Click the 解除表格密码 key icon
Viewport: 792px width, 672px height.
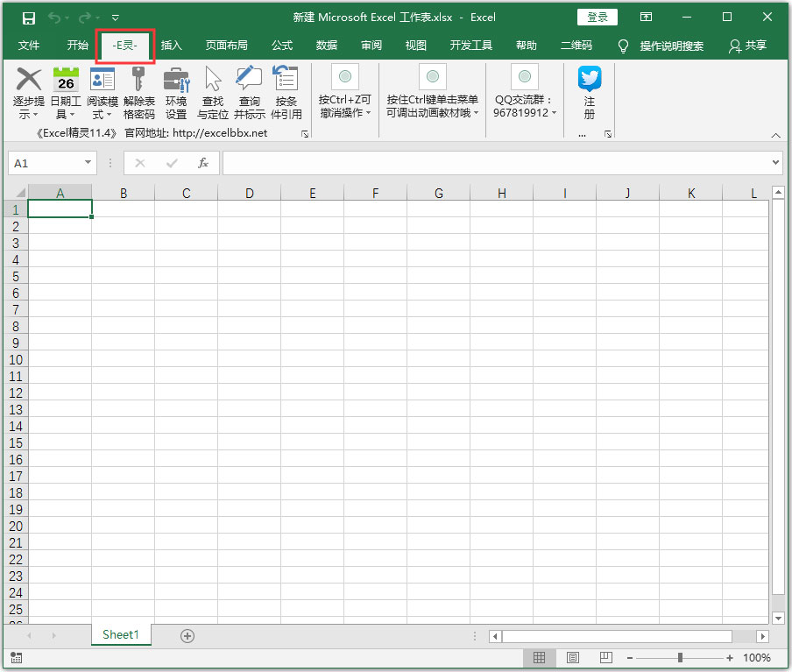coord(138,80)
